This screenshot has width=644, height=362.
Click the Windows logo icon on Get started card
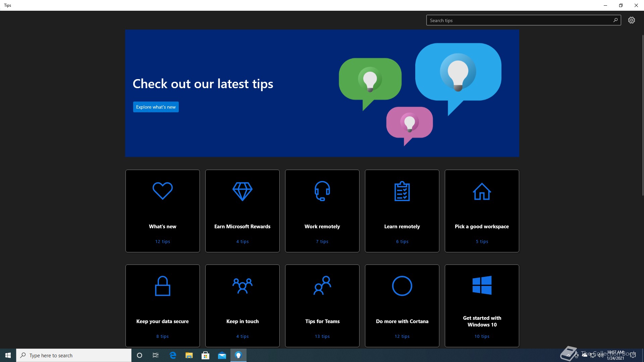tap(482, 285)
